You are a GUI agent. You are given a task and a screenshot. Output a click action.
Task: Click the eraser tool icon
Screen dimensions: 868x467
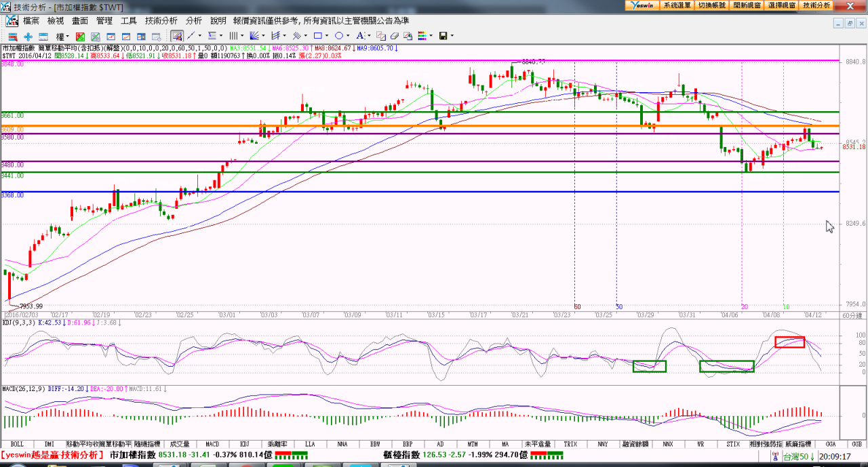point(395,36)
